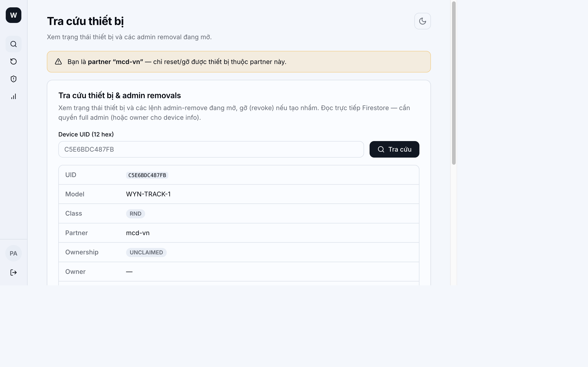Click the Tra cứu search button
The height and width of the screenshot is (367, 588).
394,149
